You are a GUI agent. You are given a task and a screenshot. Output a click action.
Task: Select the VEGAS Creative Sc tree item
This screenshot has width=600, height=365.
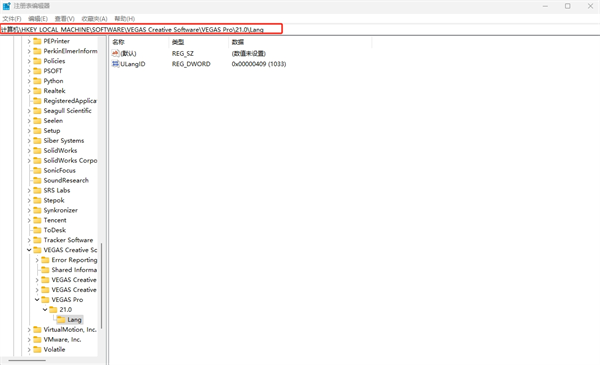tap(70, 250)
